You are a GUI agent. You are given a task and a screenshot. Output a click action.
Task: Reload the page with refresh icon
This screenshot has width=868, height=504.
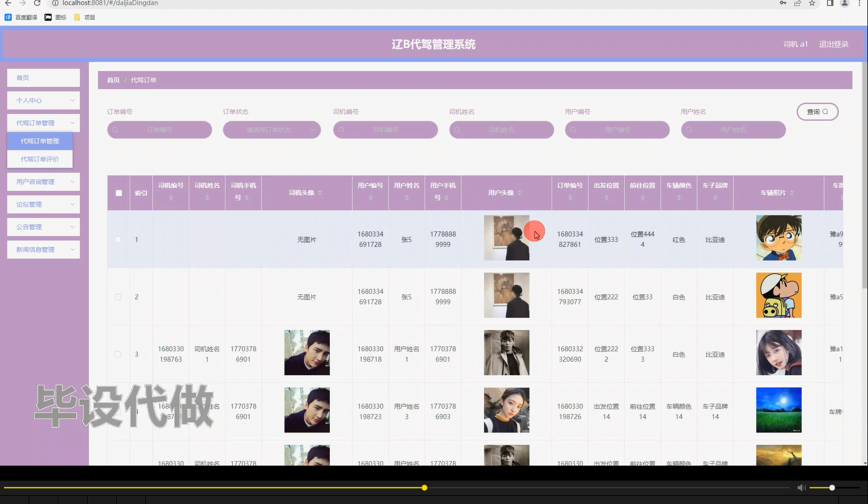(37, 3)
